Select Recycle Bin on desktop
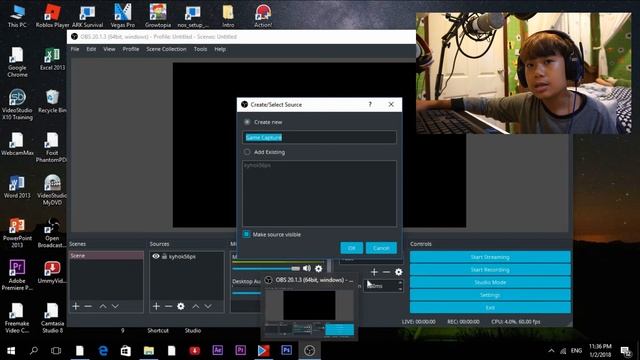This screenshot has height=360, width=640. (52, 101)
